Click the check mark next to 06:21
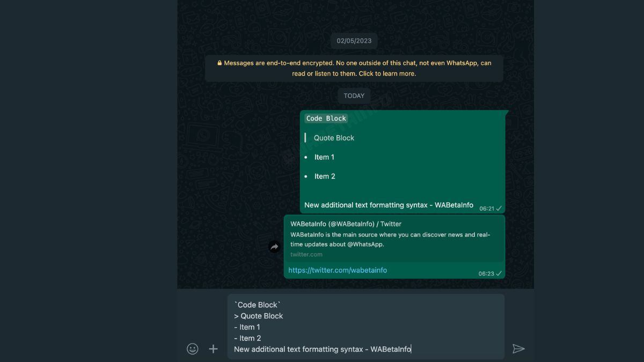This screenshot has height=362, width=644. click(x=499, y=209)
